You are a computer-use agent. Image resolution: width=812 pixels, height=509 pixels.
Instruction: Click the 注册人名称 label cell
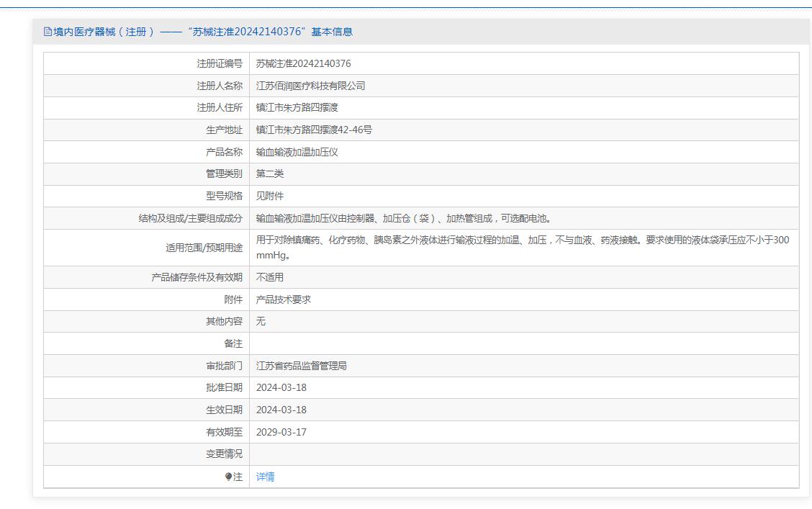(x=146, y=86)
